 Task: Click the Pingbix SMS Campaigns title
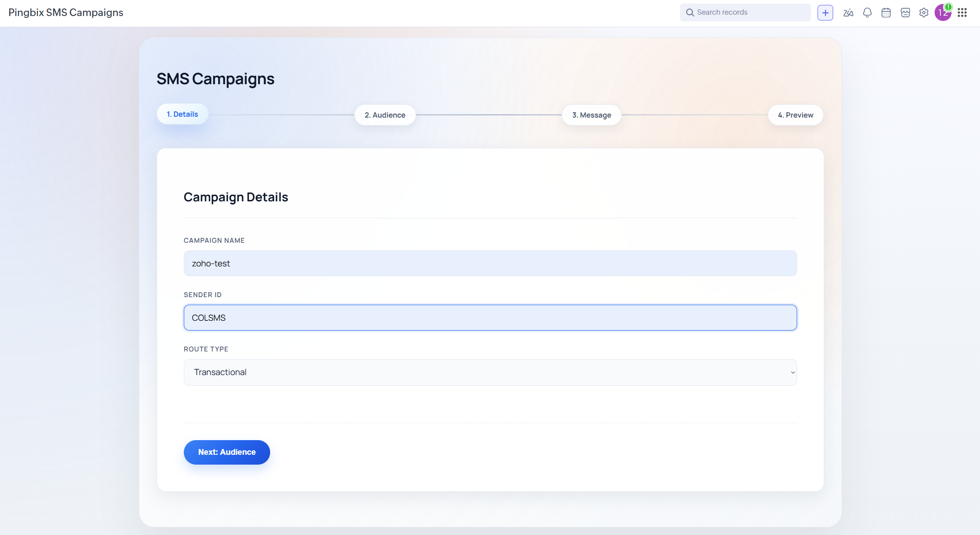[66, 12]
